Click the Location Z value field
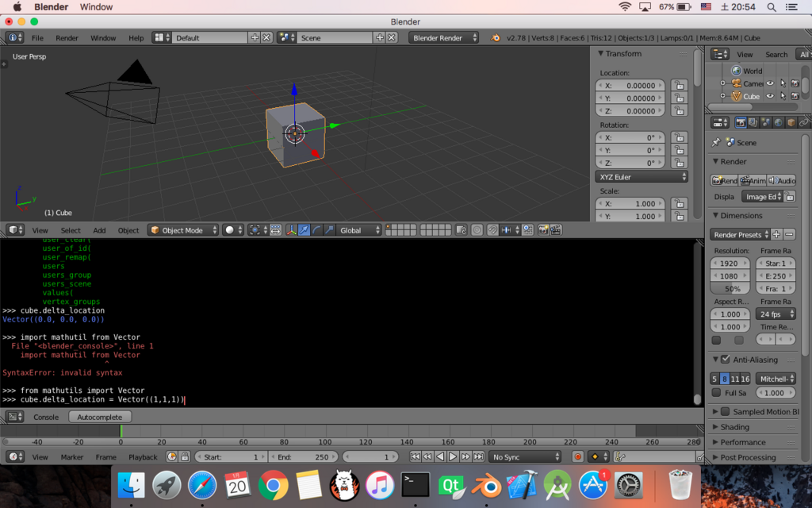Screen dimensions: 812x508 tap(630, 111)
